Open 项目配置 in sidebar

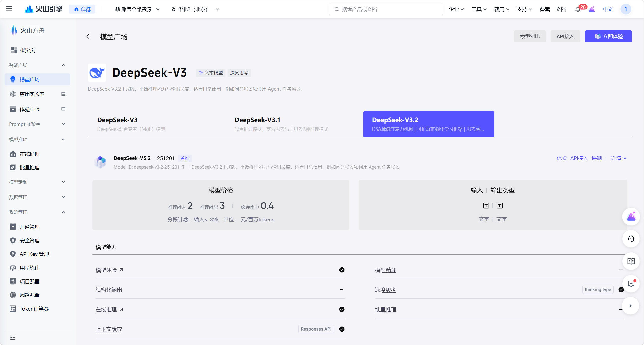coord(38,282)
